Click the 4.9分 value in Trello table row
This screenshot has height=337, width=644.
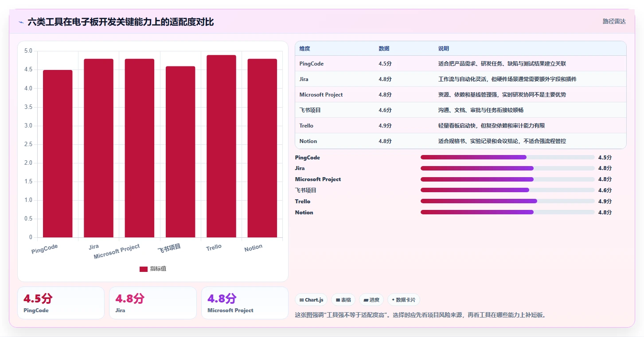point(385,126)
